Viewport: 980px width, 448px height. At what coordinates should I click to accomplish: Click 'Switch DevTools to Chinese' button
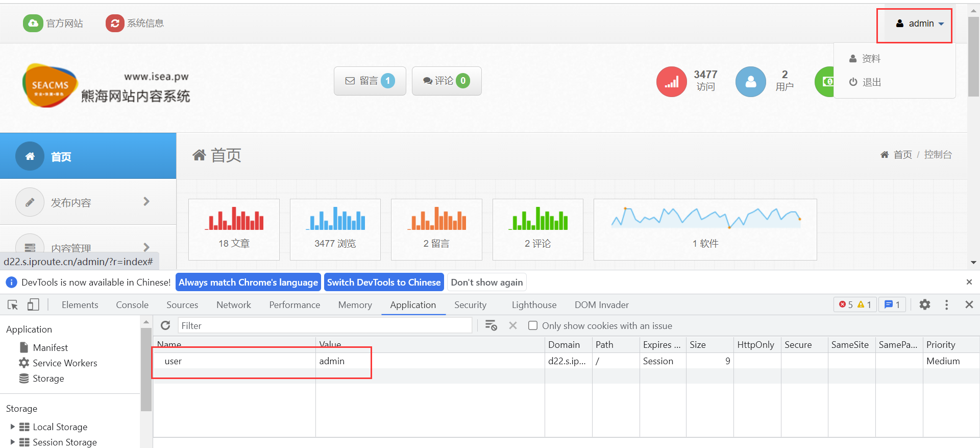coord(383,282)
